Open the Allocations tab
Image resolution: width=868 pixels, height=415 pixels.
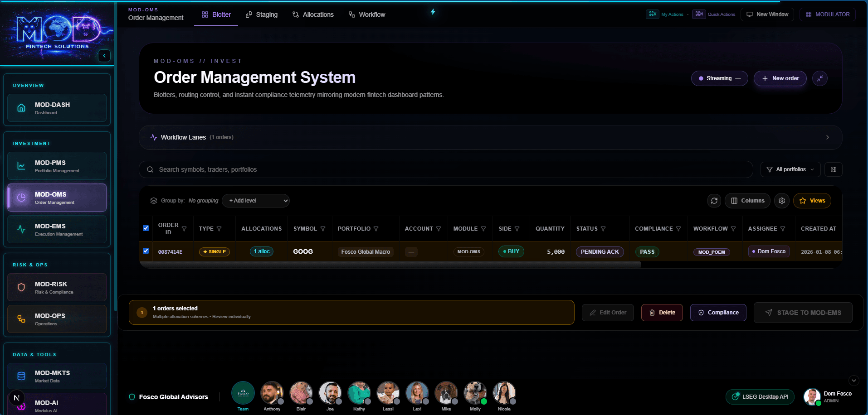(313, 14)
